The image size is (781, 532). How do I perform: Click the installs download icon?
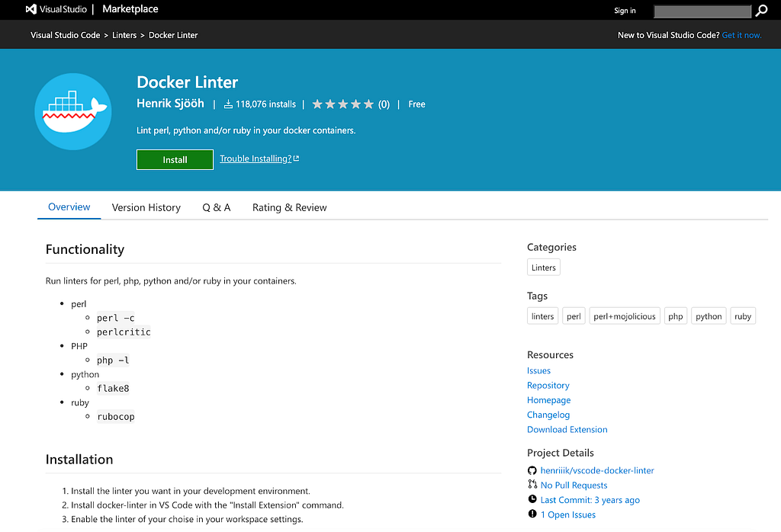(x=228, y=104)
